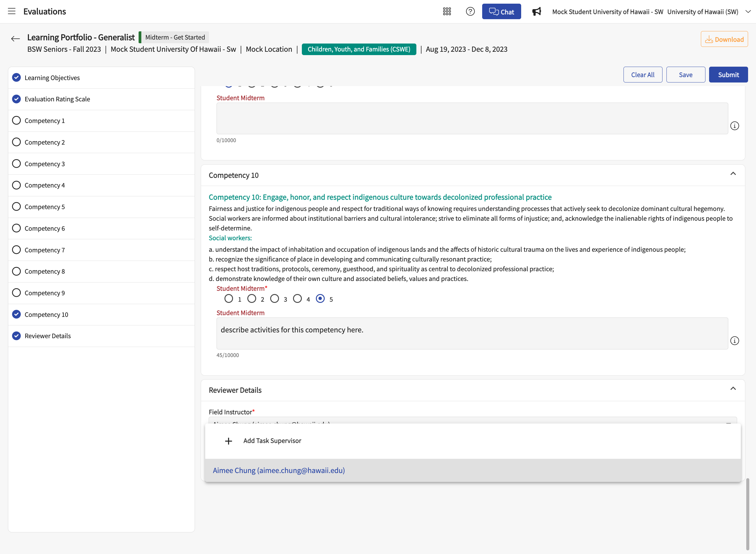Viewport: 756px width, 554px height.
Task: Open the Chat button
Action: [x=501, y=11]
